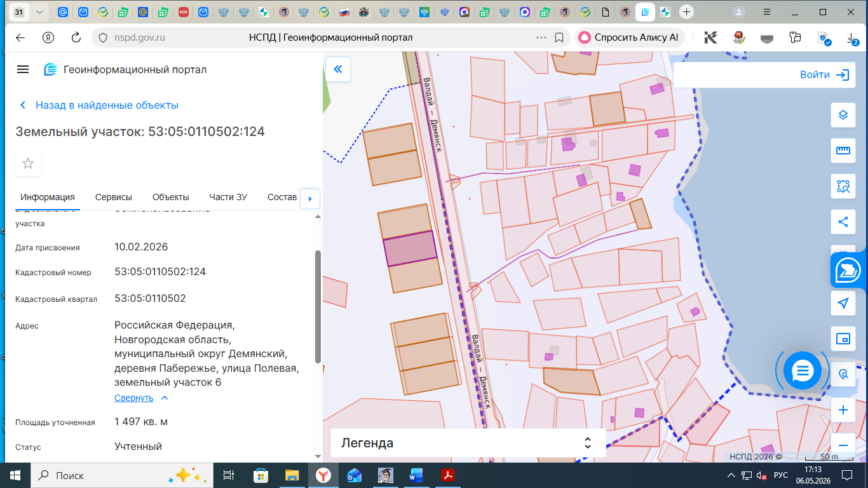Select cadastral quarter value 53:05:0110502
The height and width of the screenshot is (488, 868).
tap(150, 299)
